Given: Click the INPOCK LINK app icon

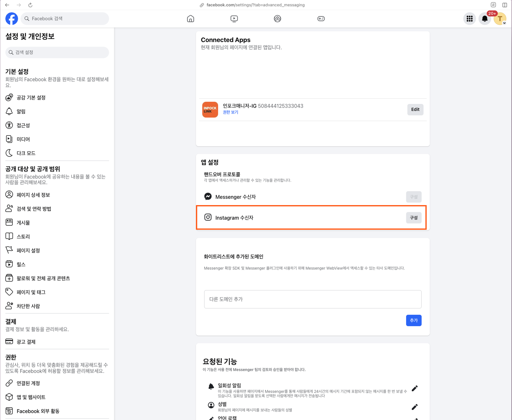Looking at the screenshot, I should coord(210,110).
